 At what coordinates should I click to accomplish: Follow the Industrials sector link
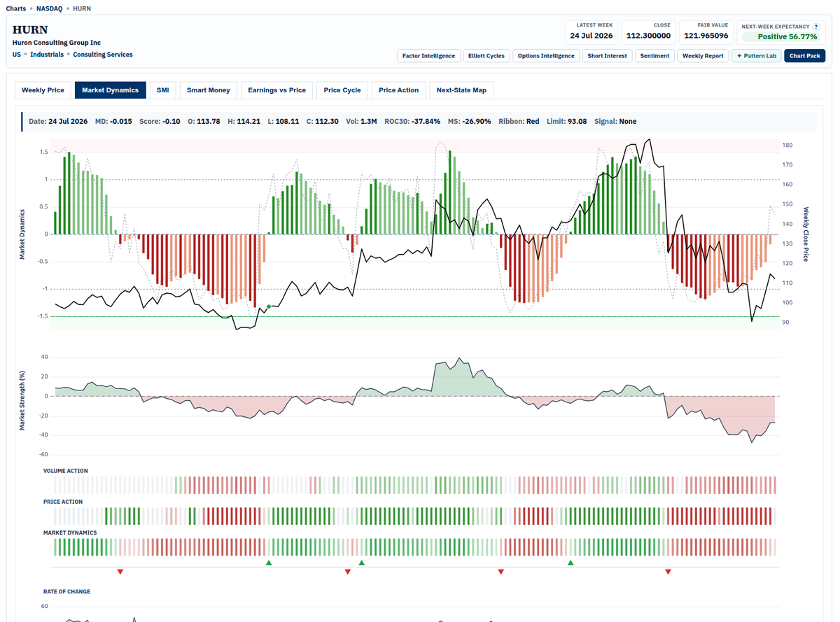tap(47, 55)
